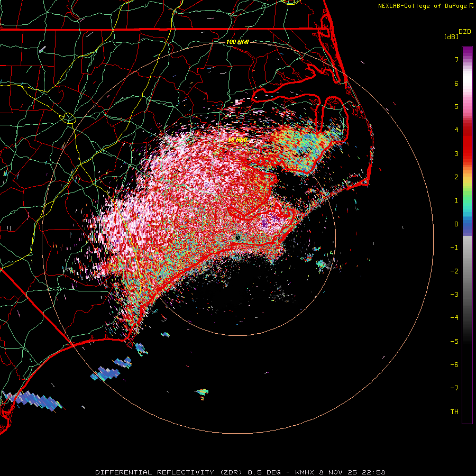The width and height of the screenshot is (476, 476).
Task: Click the 100 NMI range ring label
Action: pyautogui.click(x=237, y=42)
